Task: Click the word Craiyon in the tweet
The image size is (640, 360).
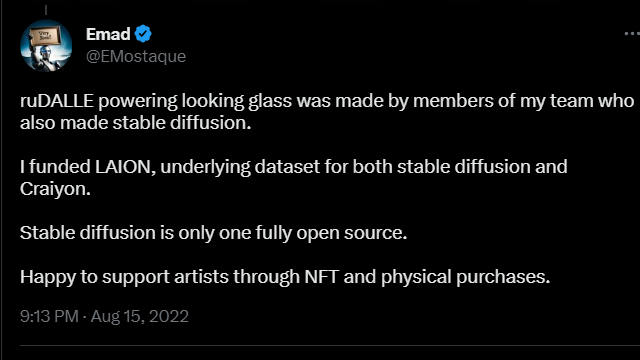Action: (55, 189)
